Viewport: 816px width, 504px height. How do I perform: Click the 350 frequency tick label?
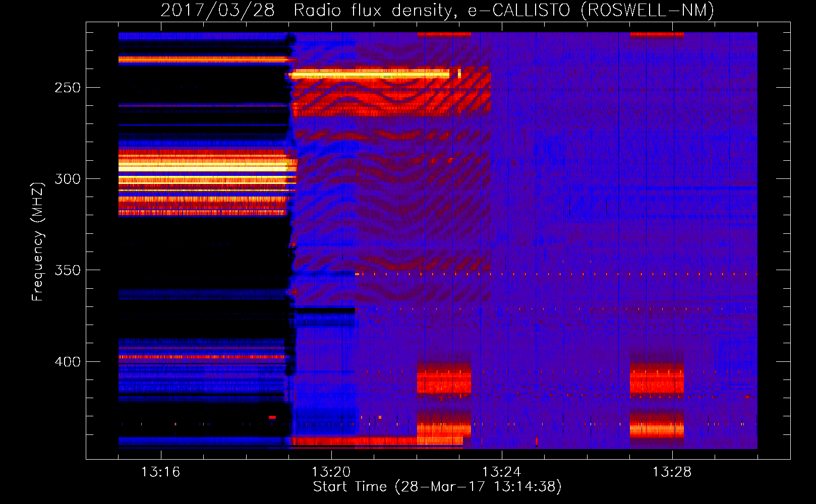coord(68,271)
